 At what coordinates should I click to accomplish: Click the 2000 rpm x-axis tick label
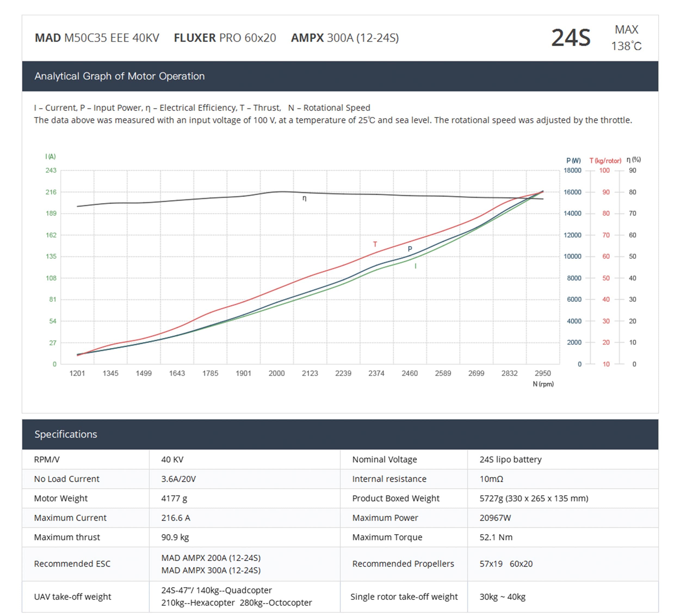(277, 373)
